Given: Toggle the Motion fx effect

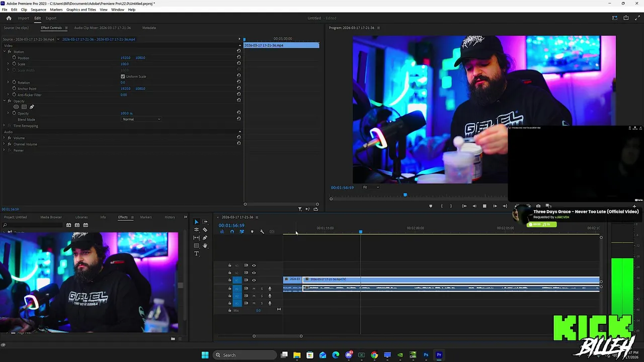Looking at the screenshot, I should [9, 52].
